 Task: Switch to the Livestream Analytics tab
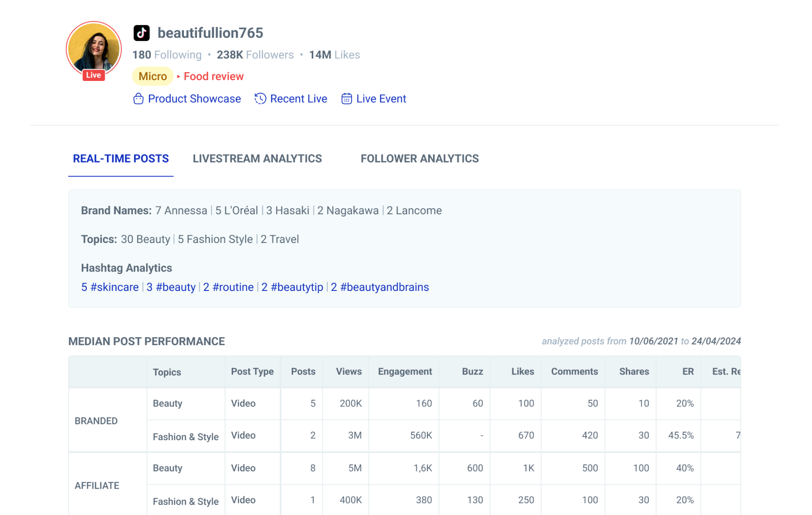pos(257,158)
